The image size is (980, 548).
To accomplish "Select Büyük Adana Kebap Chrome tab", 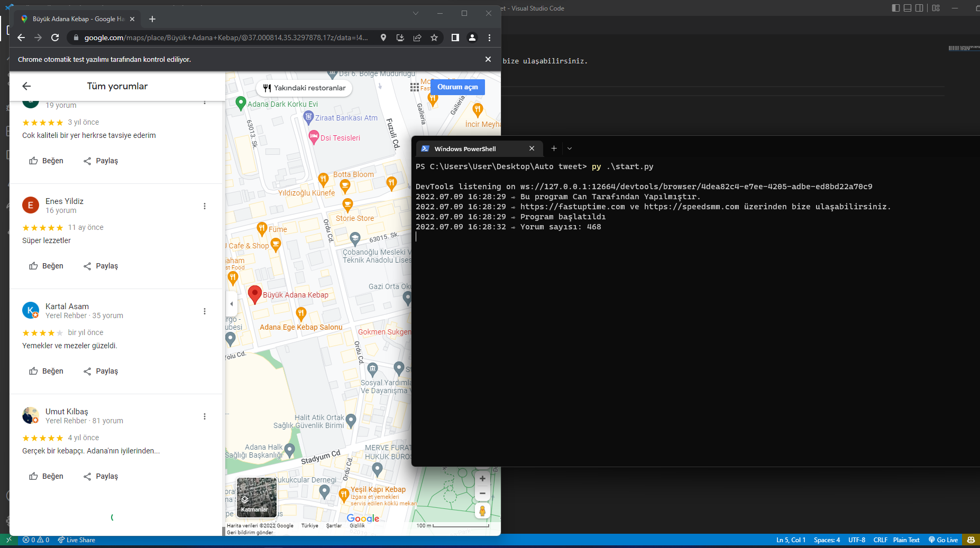I will point(78,19).
